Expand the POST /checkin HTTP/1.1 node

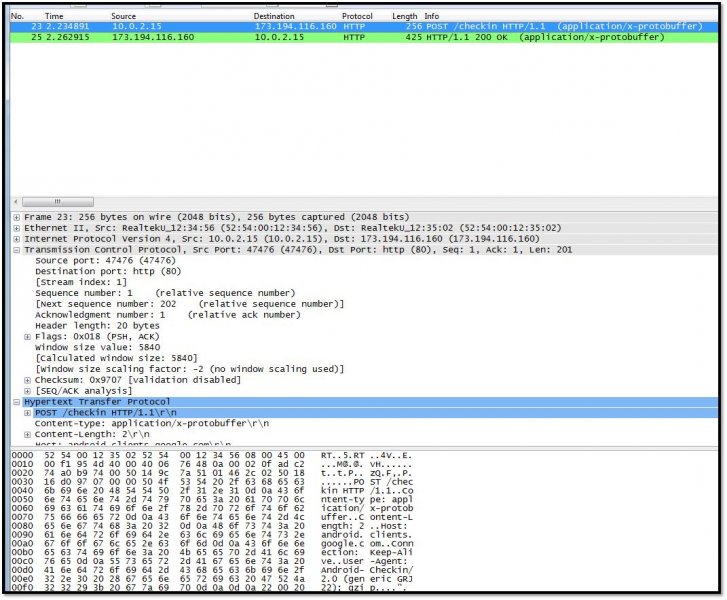(27, 413)
